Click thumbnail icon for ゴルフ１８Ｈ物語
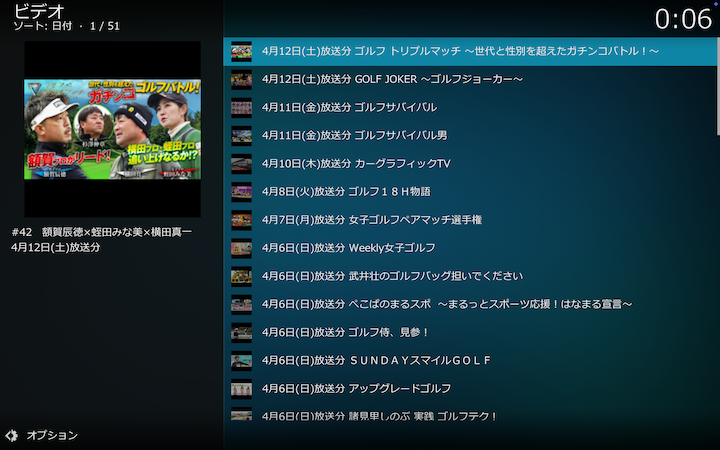The image size is (720, 450). point(241,191)
